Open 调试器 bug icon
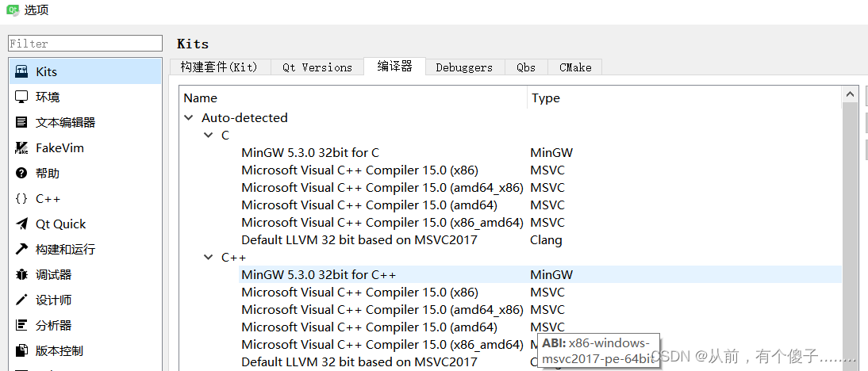 click(21, 274)
